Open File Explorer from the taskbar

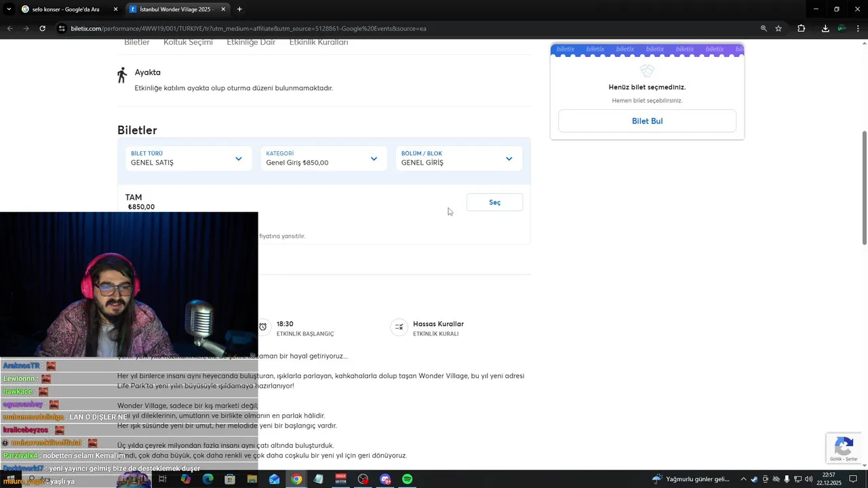pos(252,479)
